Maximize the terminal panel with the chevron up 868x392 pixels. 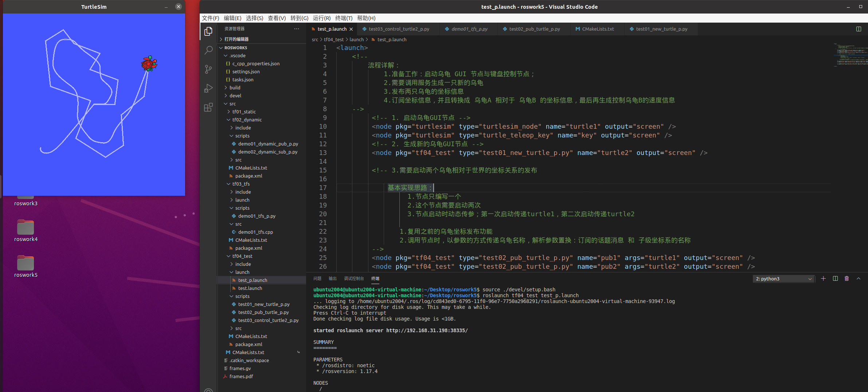point(859,279)
